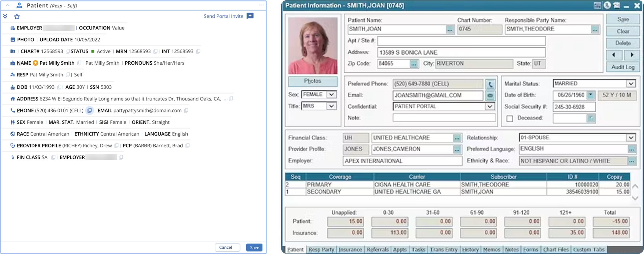Copy the DOB 11/03/1993 value

[59, 87]
